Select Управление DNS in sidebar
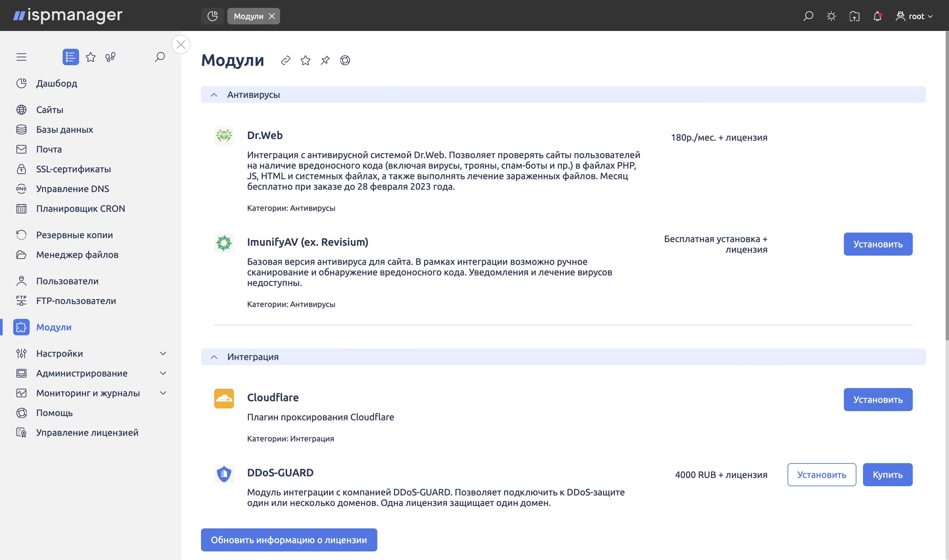Viewport: 949px width, 560px height. (21, 189)
